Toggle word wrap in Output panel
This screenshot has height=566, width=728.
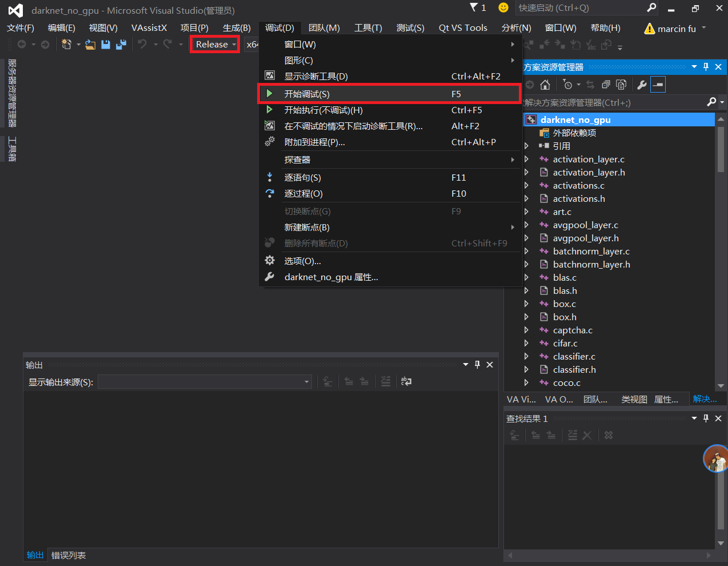(406, 381)
